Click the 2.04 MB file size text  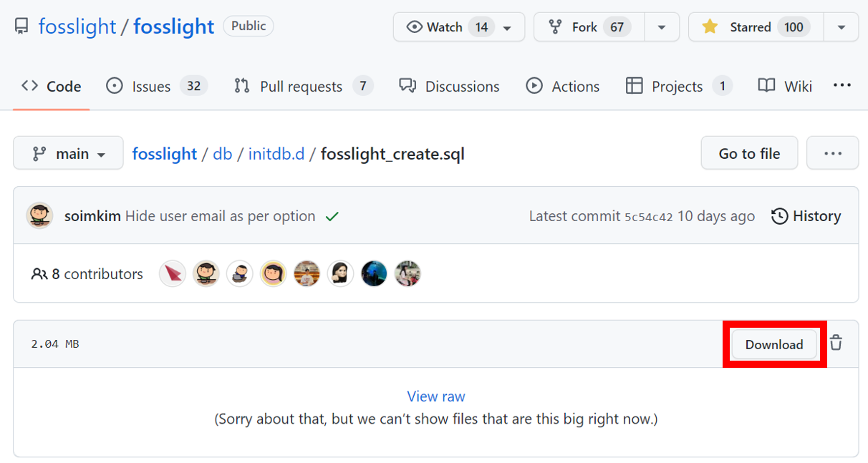[x=55, y=344]
